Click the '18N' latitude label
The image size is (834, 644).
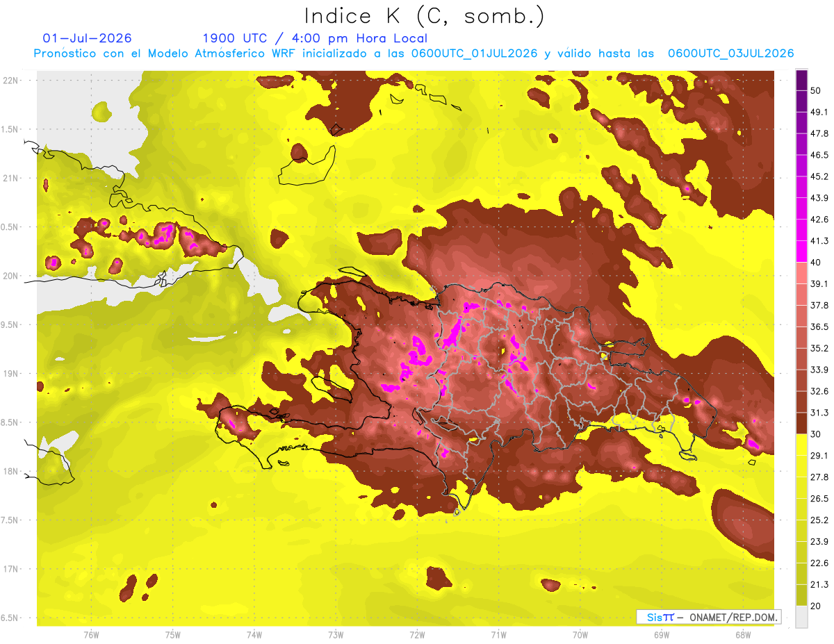click(x=10, y=472)
